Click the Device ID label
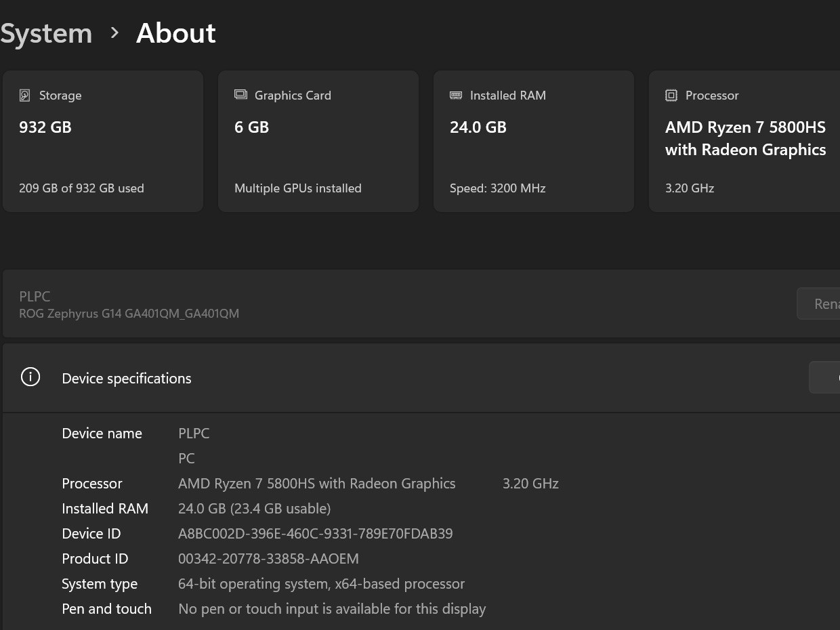Image resolution: width=840 pixels, height=630 pixels. pos(91,534)
